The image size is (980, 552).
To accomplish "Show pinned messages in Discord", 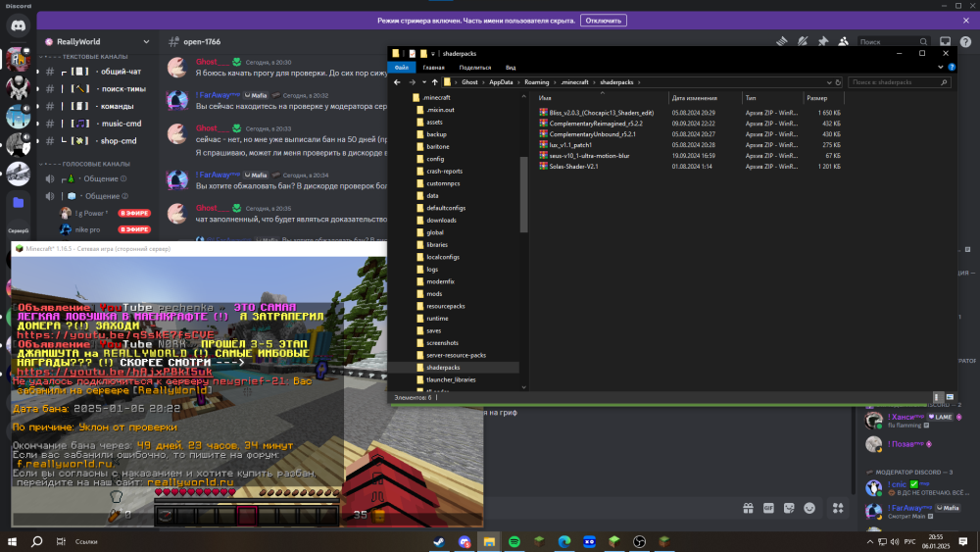I will point(823,41).
